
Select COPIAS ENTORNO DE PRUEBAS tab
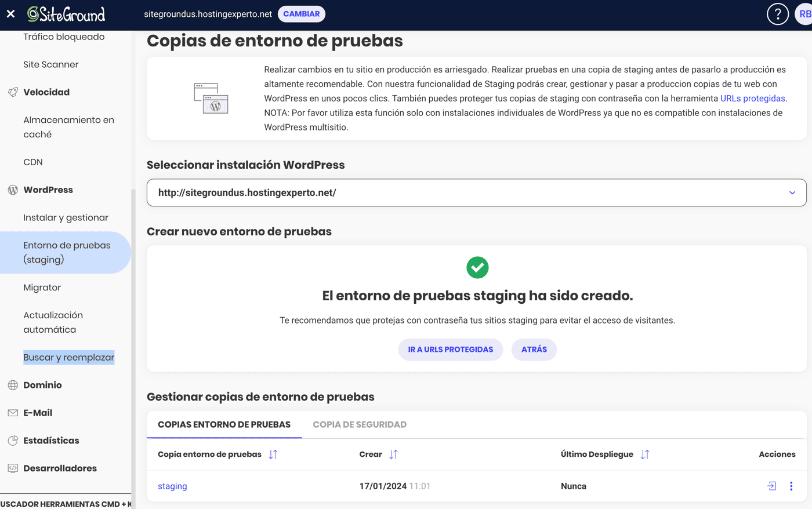pyautogui.click(x=224, y=425)
